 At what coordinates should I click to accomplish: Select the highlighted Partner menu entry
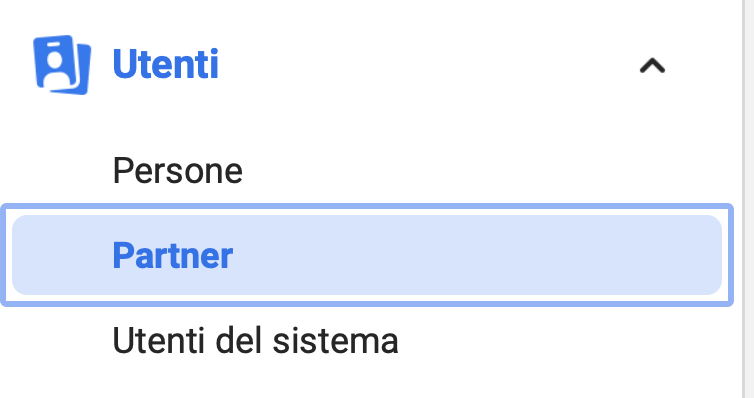pos(367,255)
